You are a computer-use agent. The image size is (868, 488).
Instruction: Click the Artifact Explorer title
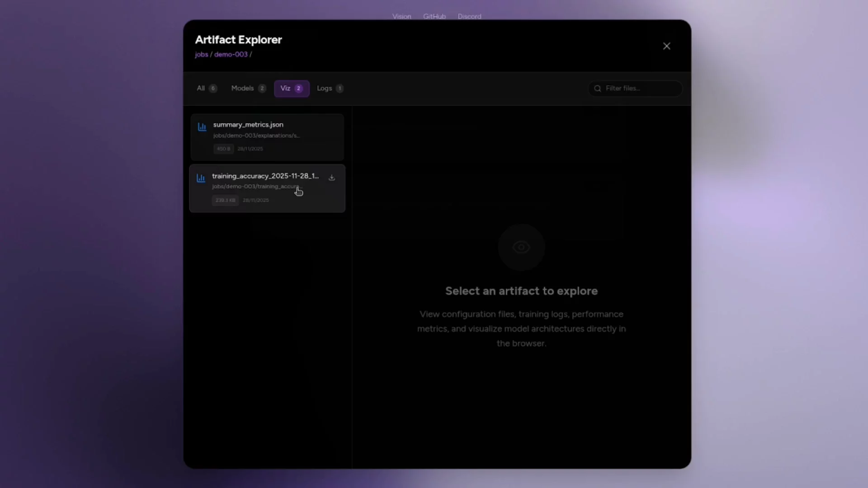coord(239,40)
